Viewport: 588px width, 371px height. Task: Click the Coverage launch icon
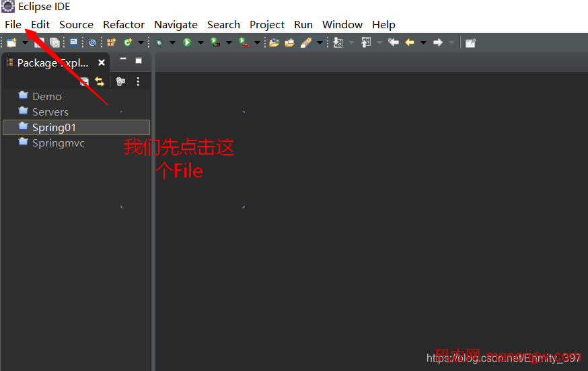point(215,42)
